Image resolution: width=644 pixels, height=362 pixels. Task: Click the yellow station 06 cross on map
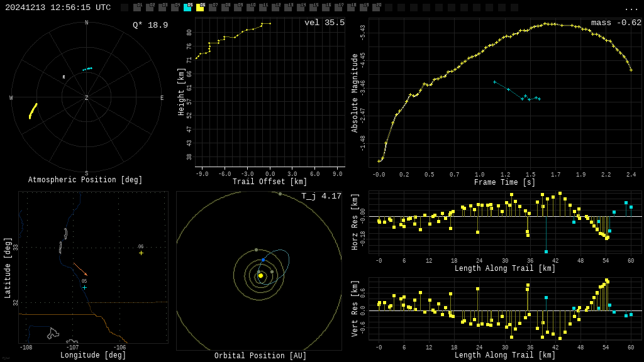(x=141, y=253)
